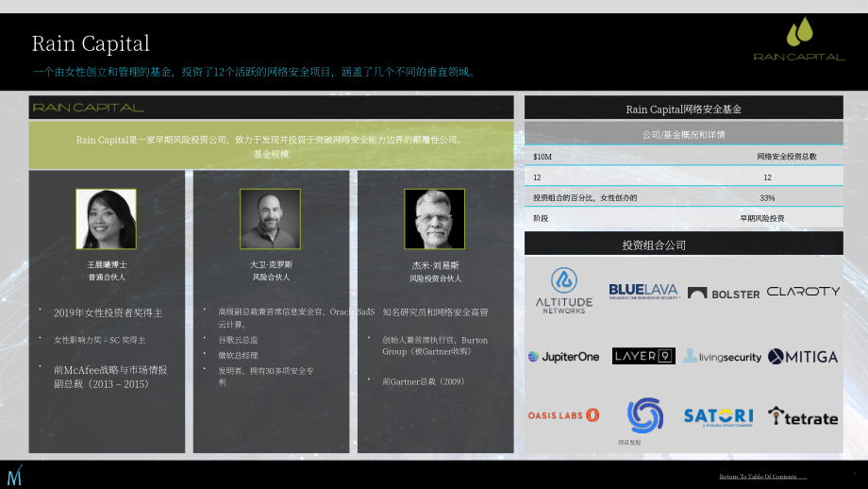This screenshot has width=868, height=489.
Task: Click the name 大卫·克罗斯
Action: click(271, 264)
